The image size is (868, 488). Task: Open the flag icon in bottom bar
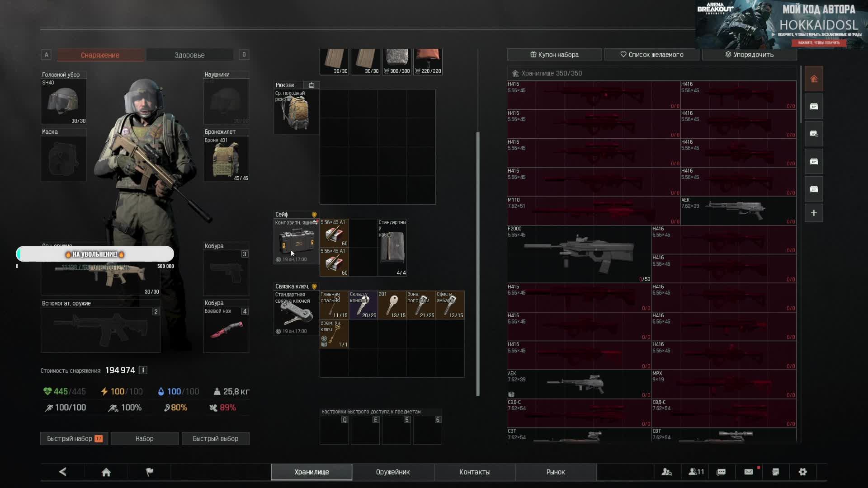point(150,472)
